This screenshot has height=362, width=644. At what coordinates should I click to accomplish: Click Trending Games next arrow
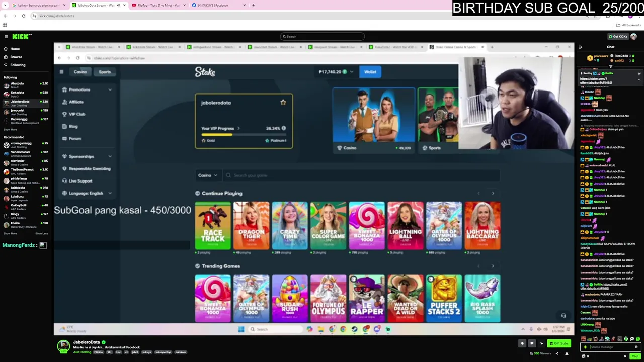(493, 266)
